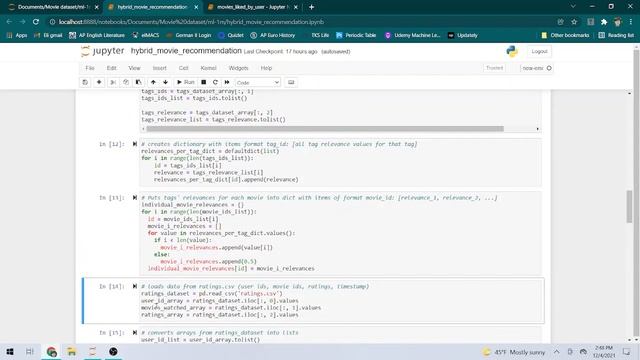The image size is (640, 360).
Task: Run the selected cell
Action: [x=186, y=82]
